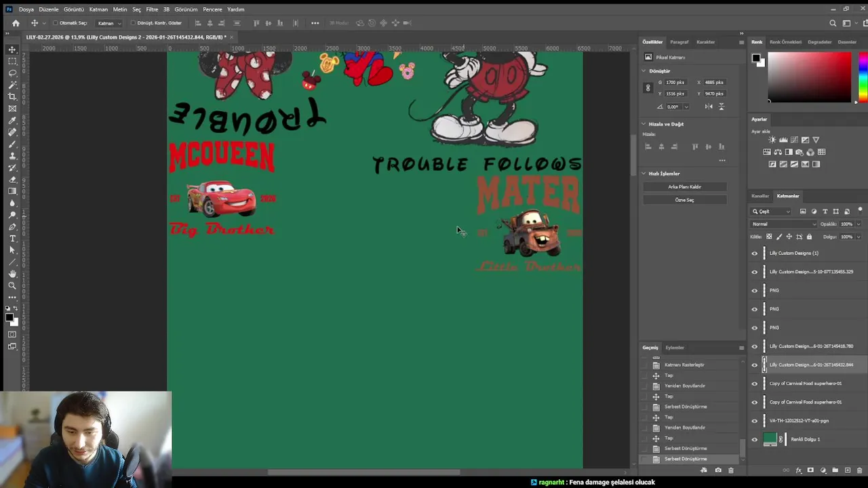This screenshot has width=868, height=488.
Task: Click the Renkli Dolgu 1 green thumbnail
Action: point(770,439)
